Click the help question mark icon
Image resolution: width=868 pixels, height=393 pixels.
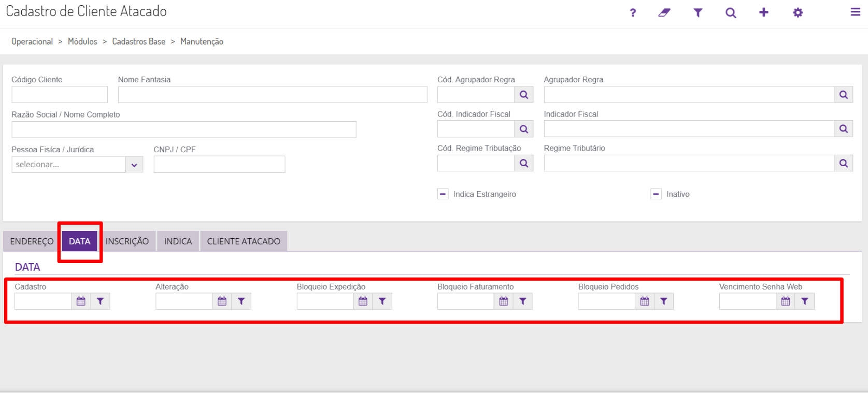tap(633, 13)
